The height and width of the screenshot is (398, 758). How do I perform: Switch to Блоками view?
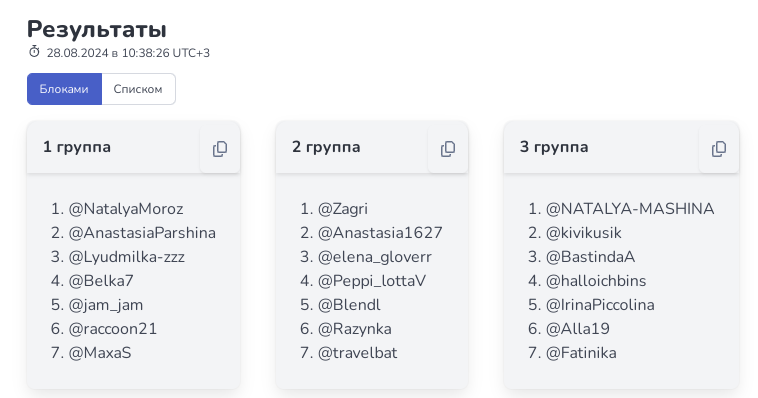64,89
